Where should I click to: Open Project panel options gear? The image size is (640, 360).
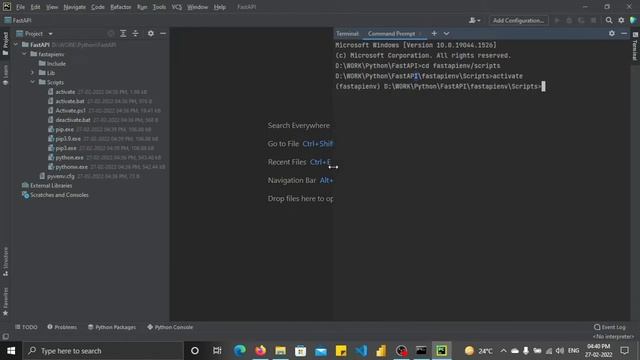pos(151,33)
